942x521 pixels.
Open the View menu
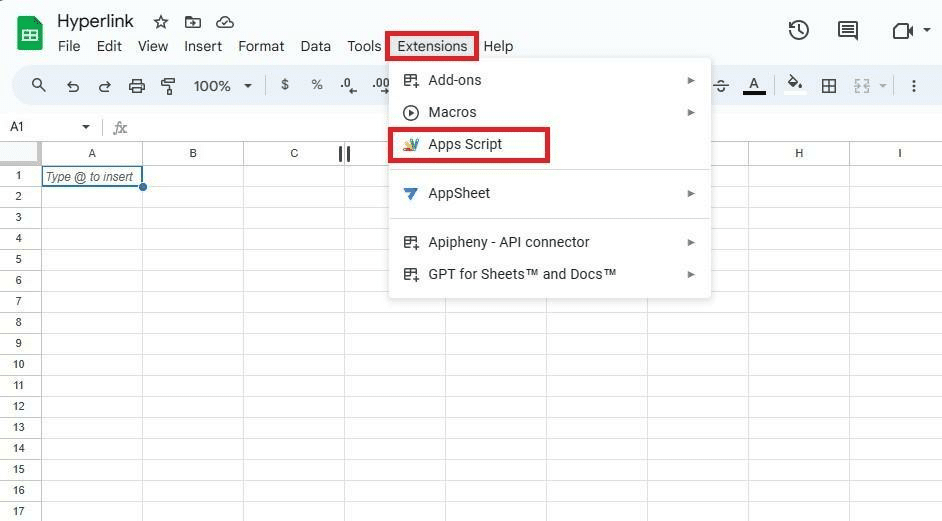pos(153,46)
